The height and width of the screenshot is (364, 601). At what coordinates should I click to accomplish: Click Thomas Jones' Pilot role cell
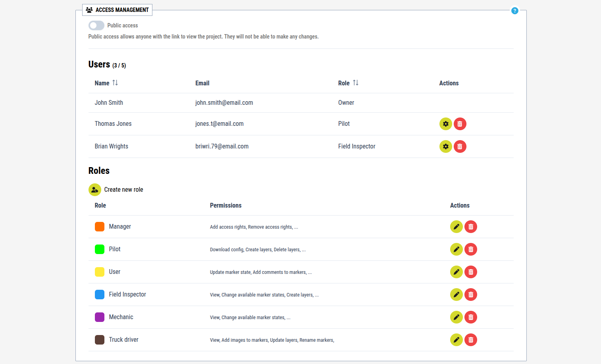pos(344,124)
